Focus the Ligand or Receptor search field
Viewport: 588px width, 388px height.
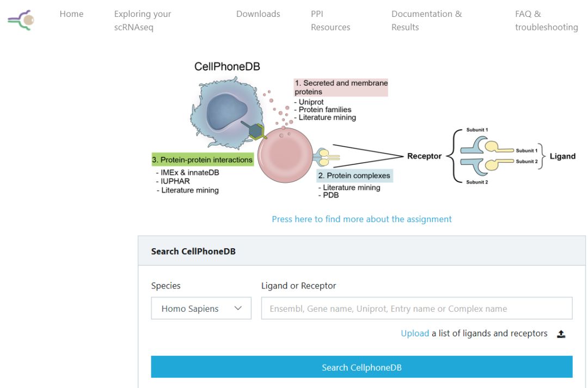(x=416, y=308)
